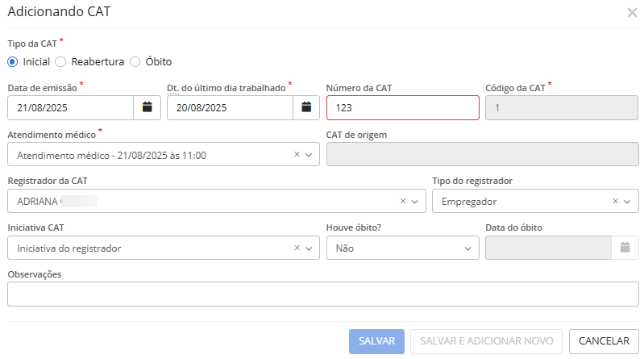Click into the Observações text field
Image resolution: width=644 pixels, height=359 pixels.
pos(322,294)
